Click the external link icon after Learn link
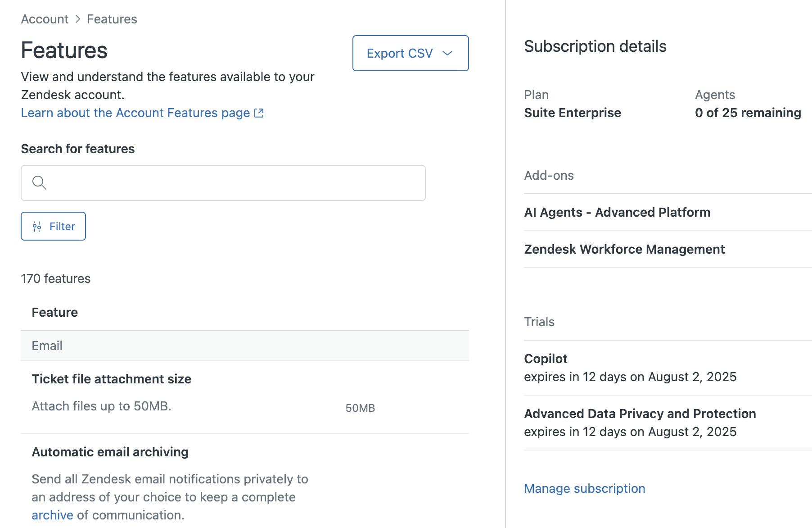Viewport: 812px width, 528px height. (x=259, y=113)
